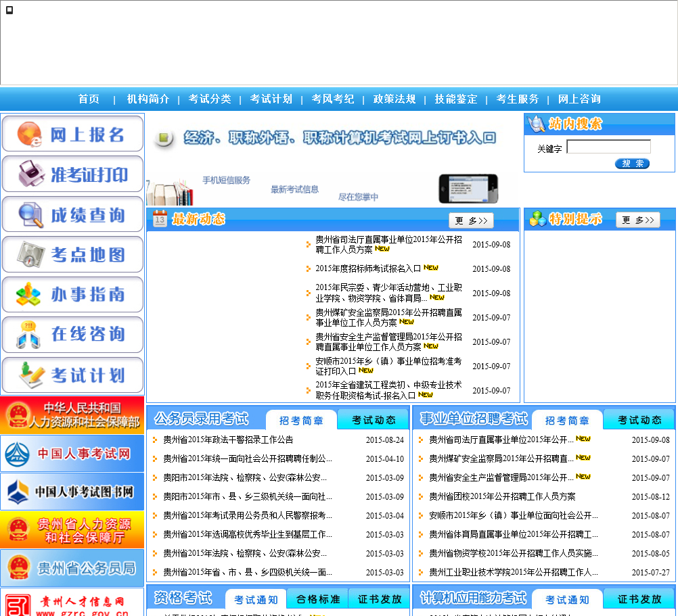The width and height of the screenshot is (678, 616).
Task: Select 证书发放 tab under 资格考试
Action: click(x=380, y=599)
